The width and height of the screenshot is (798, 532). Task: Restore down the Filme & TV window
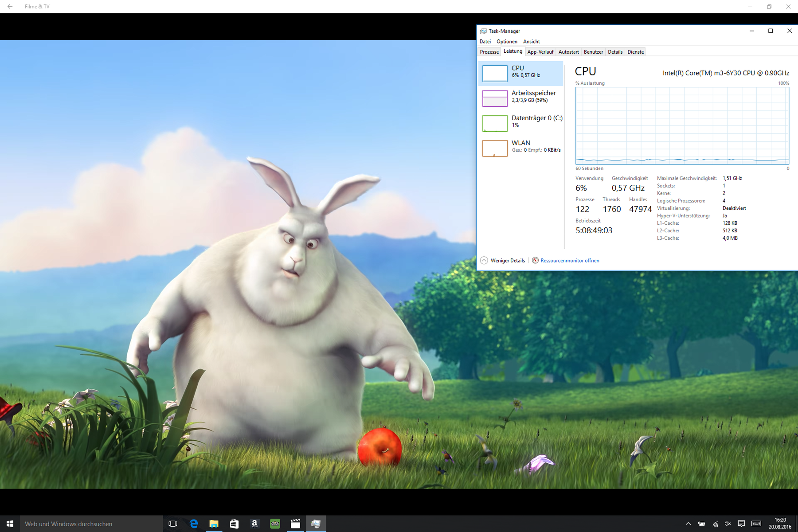769,7
